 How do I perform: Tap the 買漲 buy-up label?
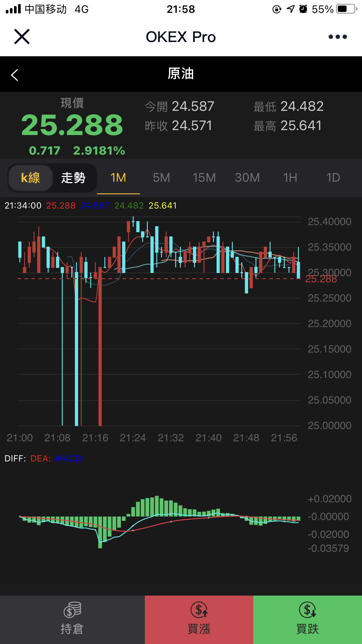coord(199,629)
